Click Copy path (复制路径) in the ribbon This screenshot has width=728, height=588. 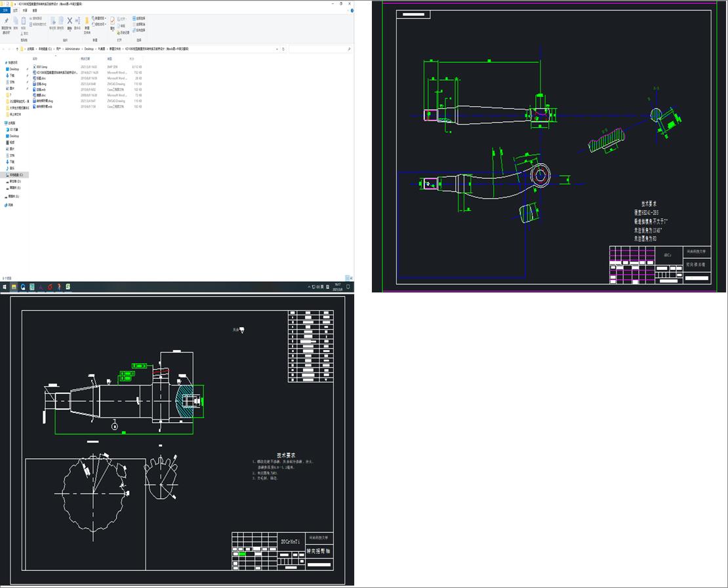click(36, 18)
